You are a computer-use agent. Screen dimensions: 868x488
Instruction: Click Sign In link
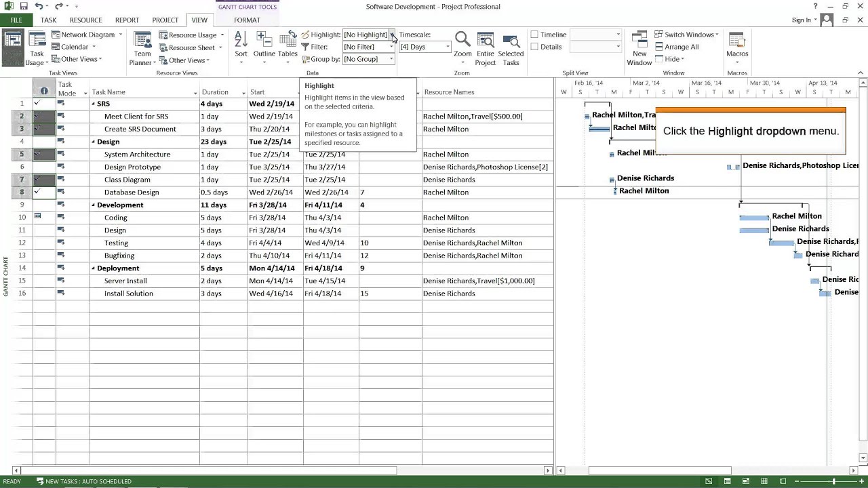(x=801, y=20)
